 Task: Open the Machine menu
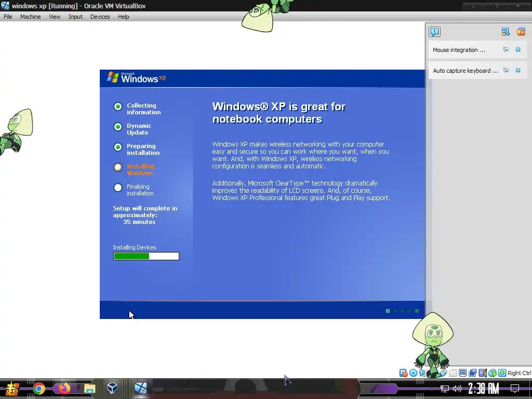click(x=31, y=17)
